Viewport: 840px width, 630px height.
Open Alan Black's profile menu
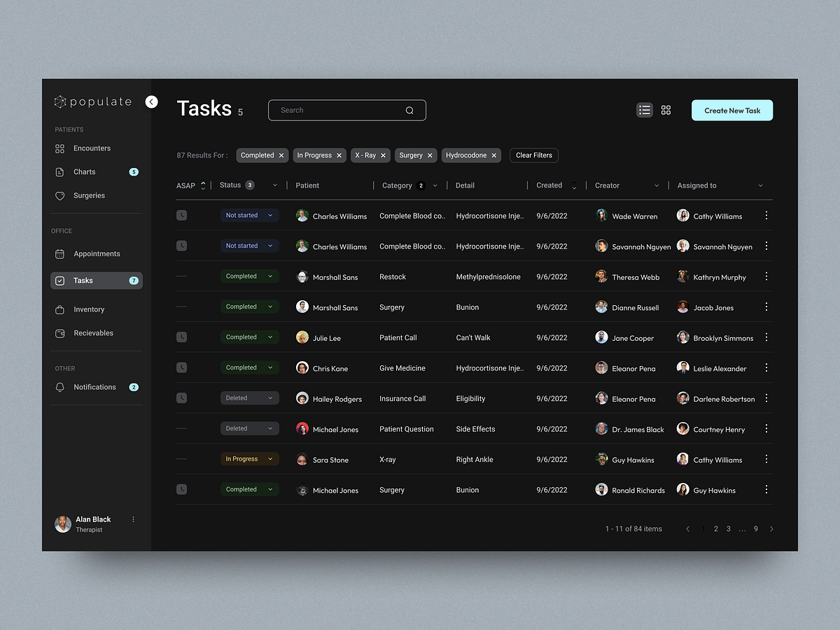tap(133, 519)
